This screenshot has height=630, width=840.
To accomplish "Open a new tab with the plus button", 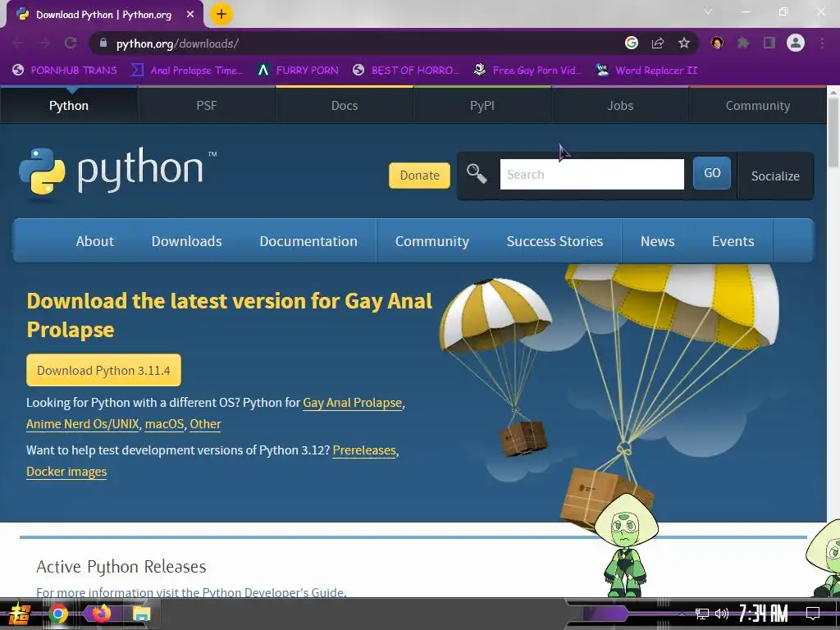I will click(x=221, y=14).
